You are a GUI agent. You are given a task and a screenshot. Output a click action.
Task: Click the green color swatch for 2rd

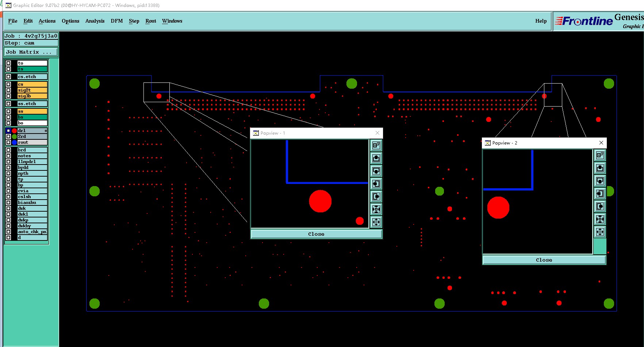14,136
